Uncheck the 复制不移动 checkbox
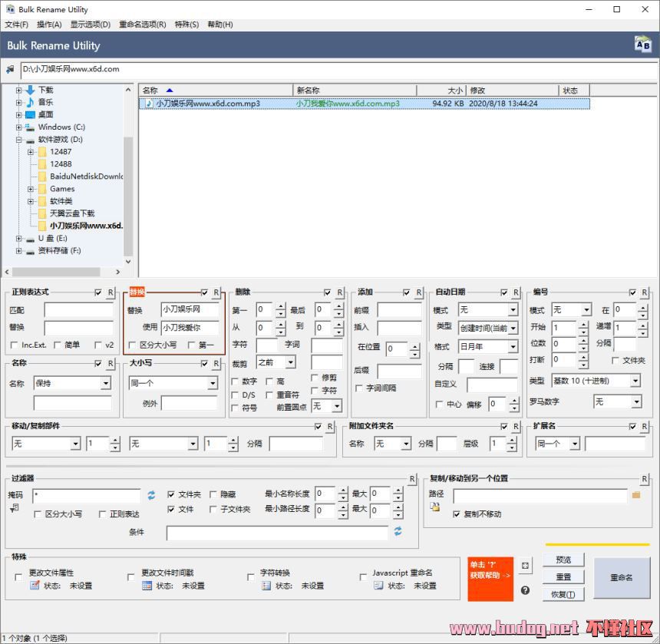The height and width of the screenshot is (644, 660). (x=457, y=514)
